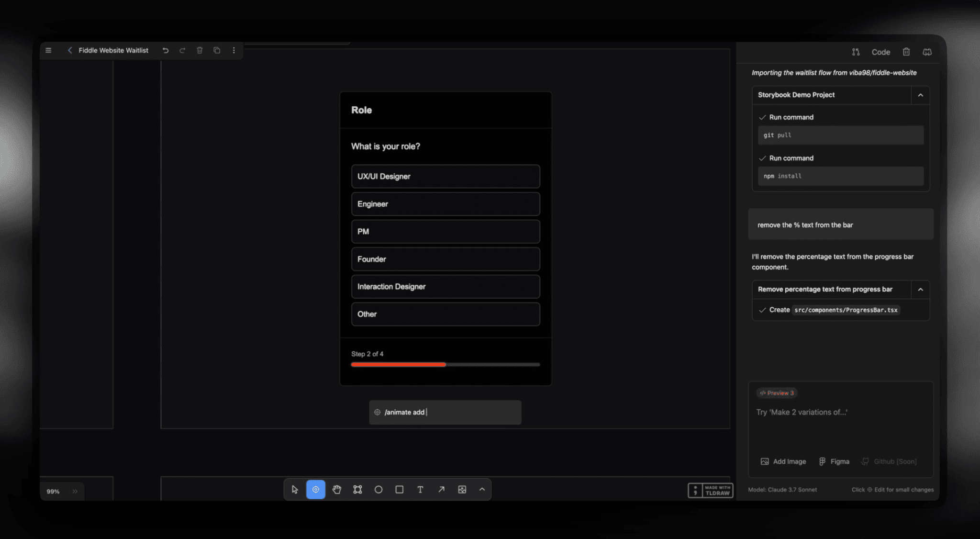980x539 pixels.
Task: Select the Hand pan tool
Action: 336,489
